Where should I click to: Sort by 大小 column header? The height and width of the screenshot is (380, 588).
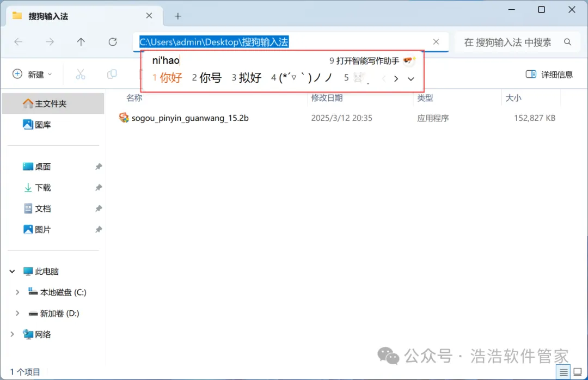(513, 98)
